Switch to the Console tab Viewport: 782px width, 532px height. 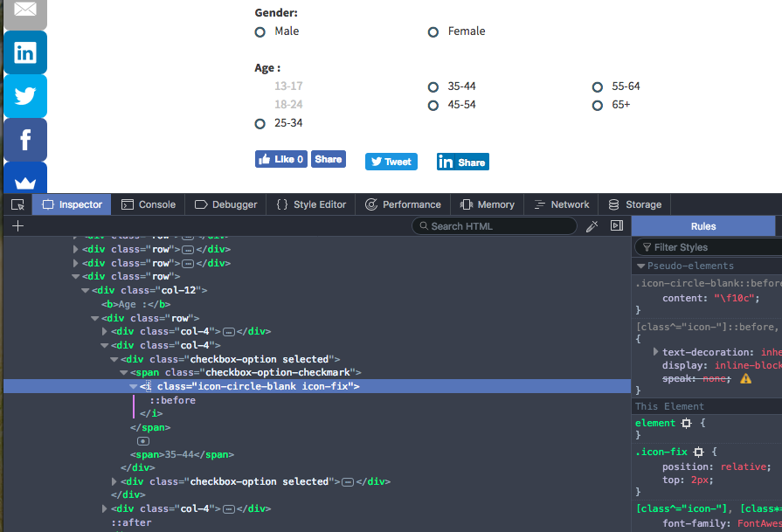pos(149,204)
